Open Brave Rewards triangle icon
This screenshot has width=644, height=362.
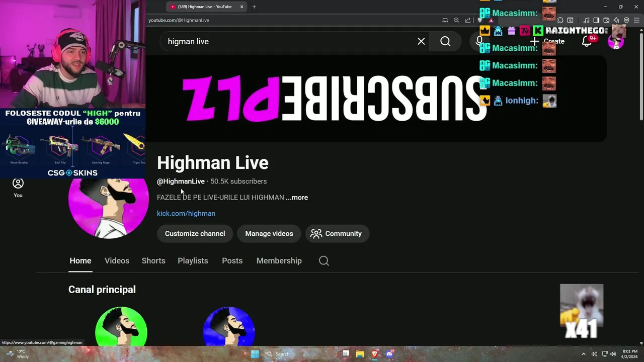pyautogui.click(x=491, y=20)
